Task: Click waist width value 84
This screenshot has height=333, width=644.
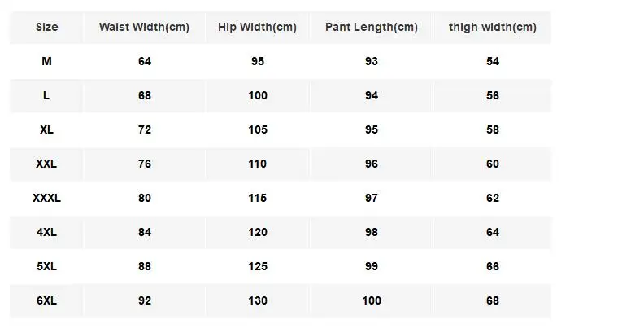Action: [144, 232]
